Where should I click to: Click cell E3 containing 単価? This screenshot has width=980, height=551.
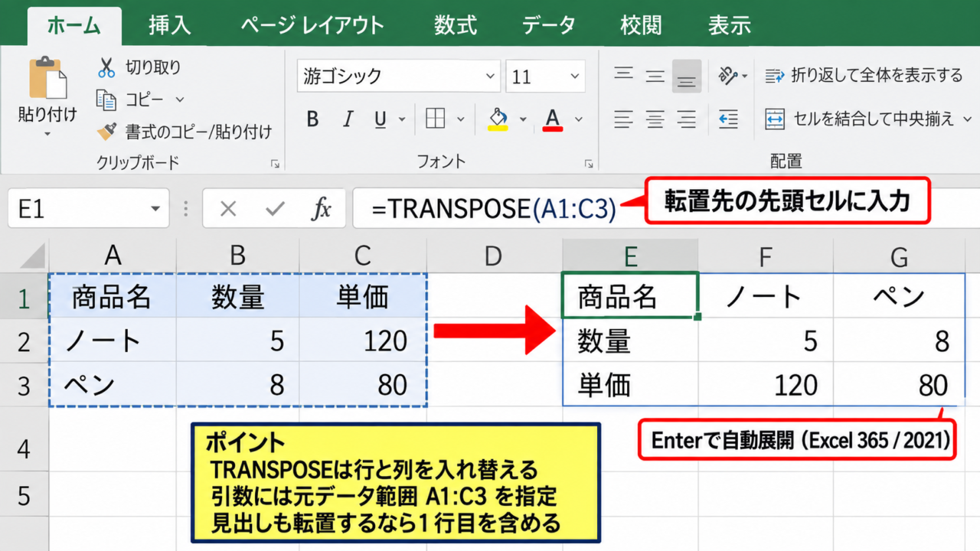coord(630,384)
